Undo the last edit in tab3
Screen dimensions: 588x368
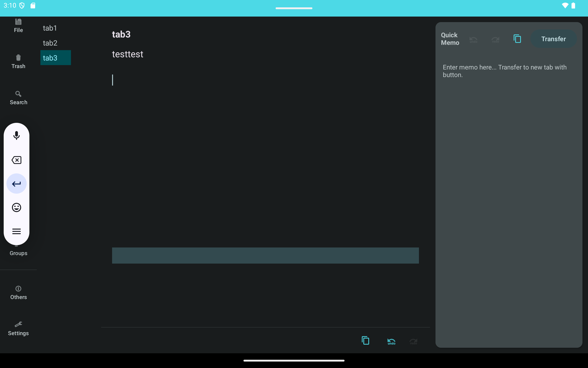click(391, 341)
